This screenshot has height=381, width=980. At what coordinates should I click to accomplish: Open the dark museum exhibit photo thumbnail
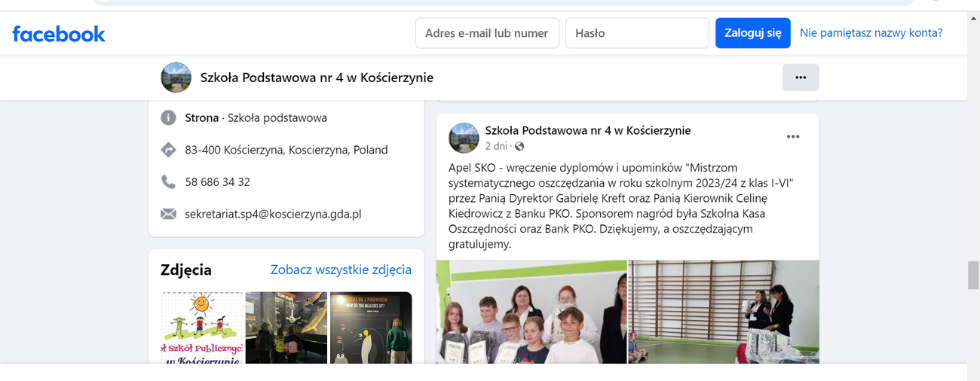pos(286,328)
